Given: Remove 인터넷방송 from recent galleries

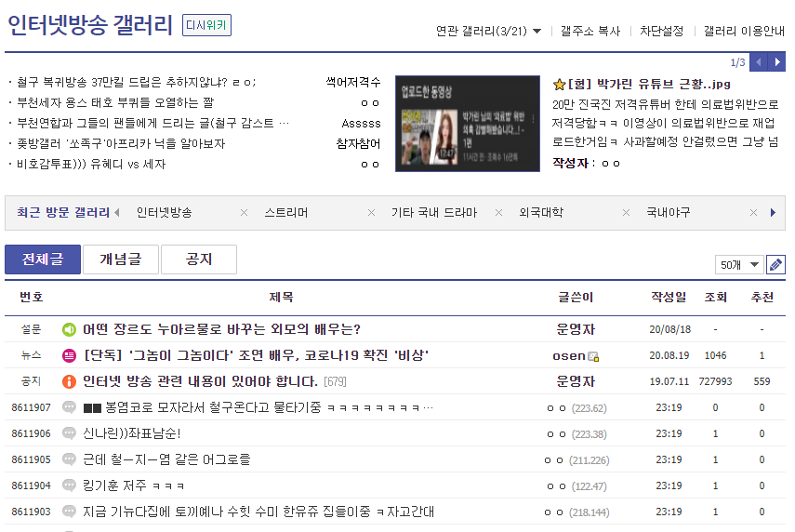Looking at the screenshot, I should point(244,212).
